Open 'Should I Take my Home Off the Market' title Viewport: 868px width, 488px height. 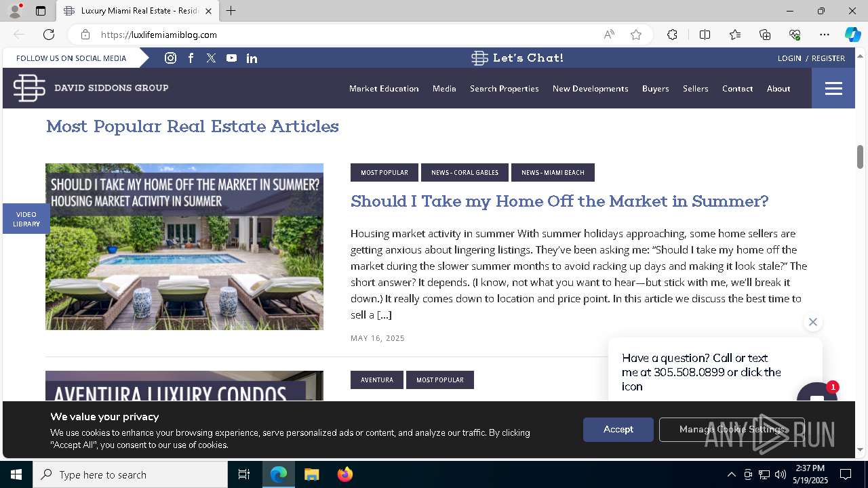tap(559, 201)
